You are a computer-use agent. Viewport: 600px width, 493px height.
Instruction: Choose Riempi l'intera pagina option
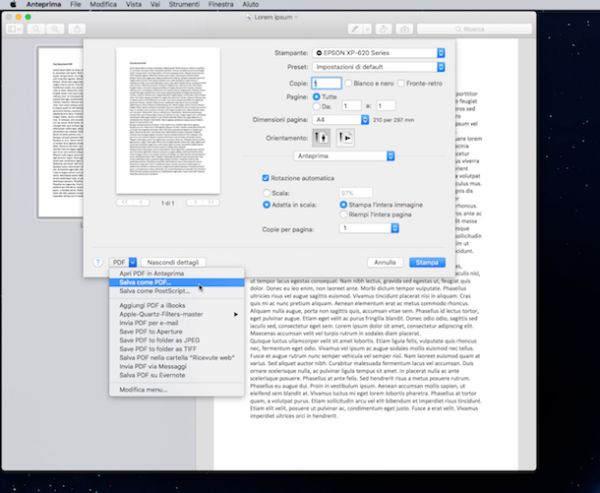(343, 214)
